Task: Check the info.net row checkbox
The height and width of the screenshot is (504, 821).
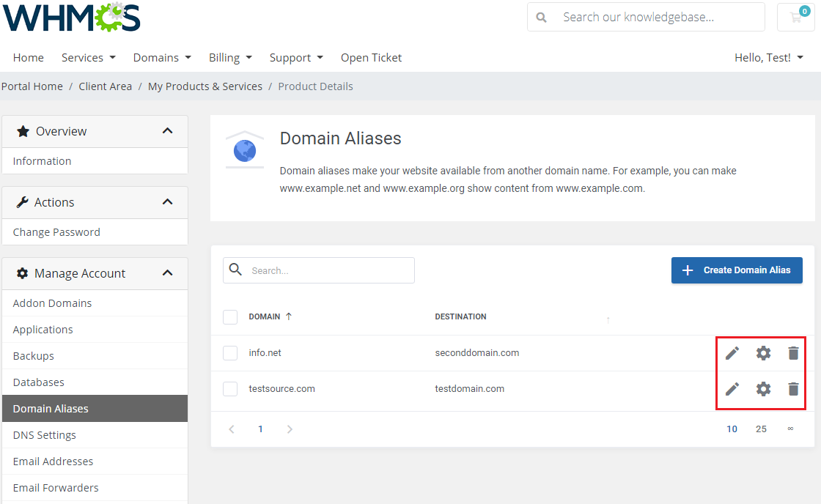Action: click(x=230, y=353)
